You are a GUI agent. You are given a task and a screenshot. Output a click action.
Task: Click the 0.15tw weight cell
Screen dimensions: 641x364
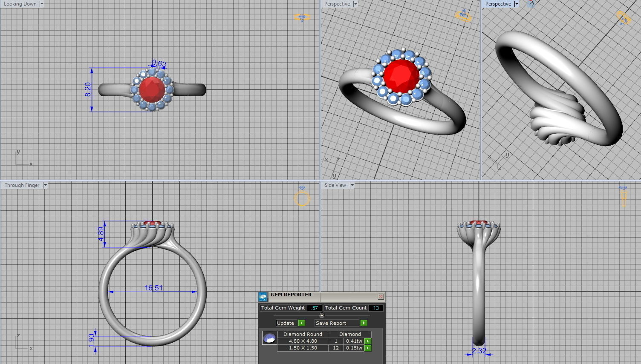click(x=354, y=348)
